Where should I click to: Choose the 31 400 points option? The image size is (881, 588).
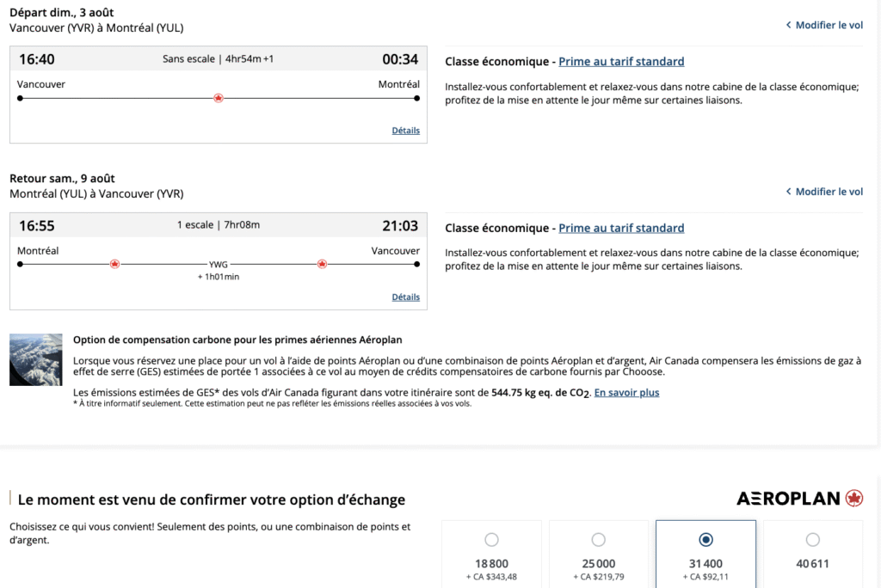coord(705,540)
